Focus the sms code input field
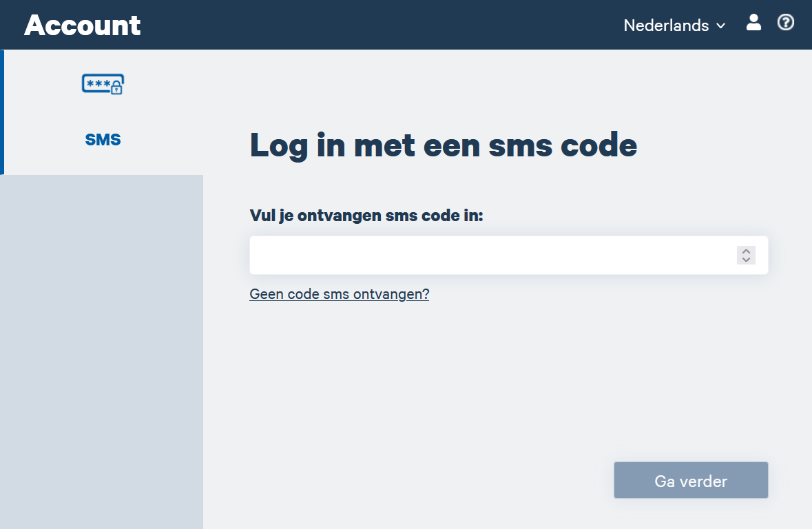The image size is (812, 529). (489, 256)
